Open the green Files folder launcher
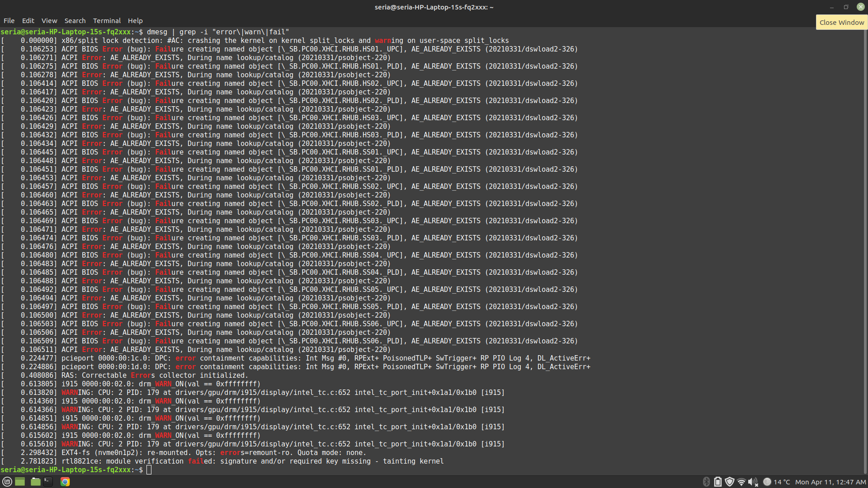 [36, 482]
